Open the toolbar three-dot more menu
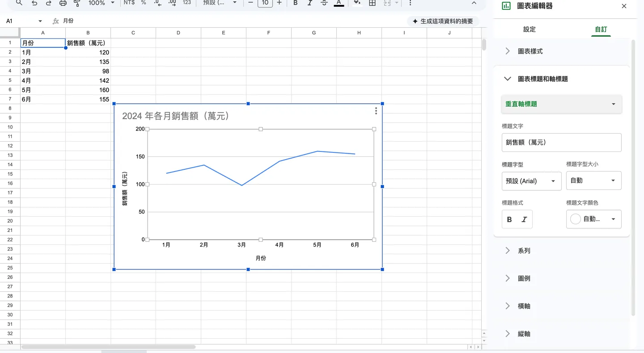Screen dimensions: 644x353 (x=410, y=3)
